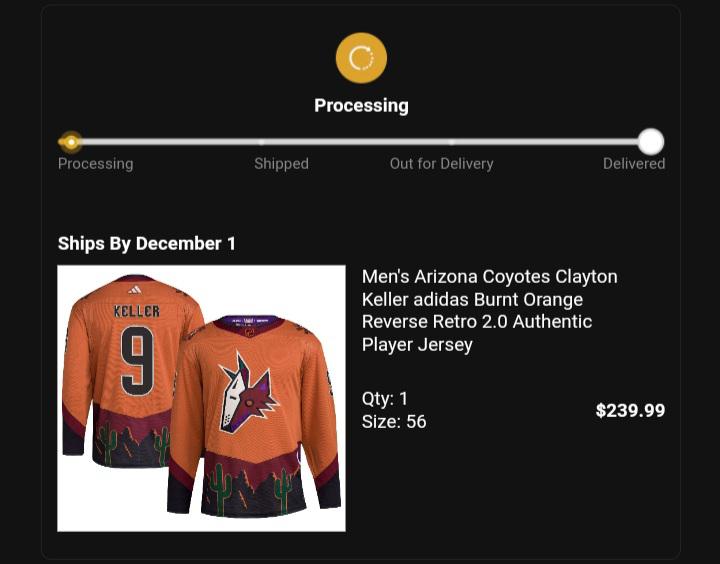Click the Delivered label under progress bar
This screenshot has height=564, width=720.
634,164
